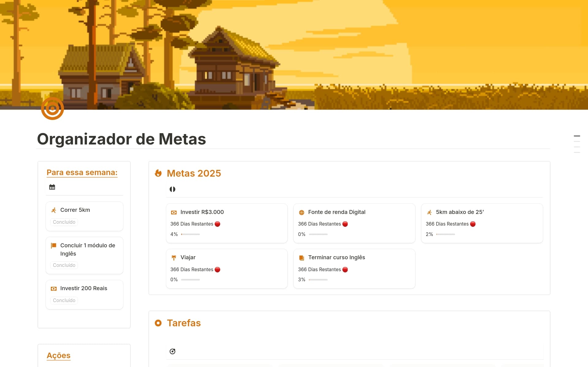Click the running icon on Correr 5km card
Viewport: 588px width, 367px height.
(x=54, y=210)
